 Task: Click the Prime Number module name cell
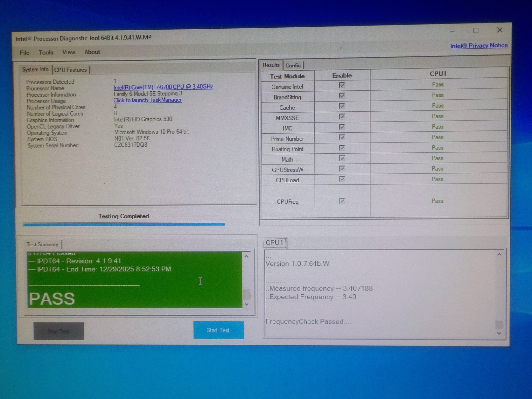(288, 139)
